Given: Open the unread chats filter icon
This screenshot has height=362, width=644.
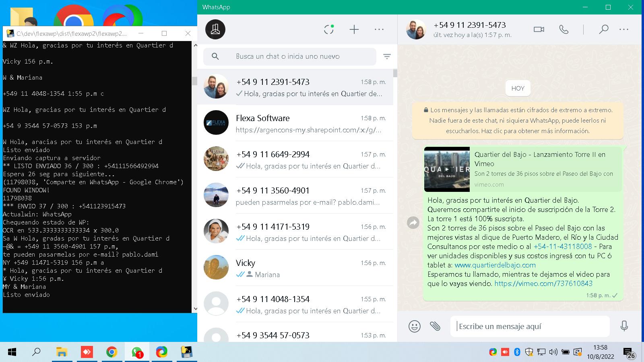Looking at the screenshot, I should (387, 57).
